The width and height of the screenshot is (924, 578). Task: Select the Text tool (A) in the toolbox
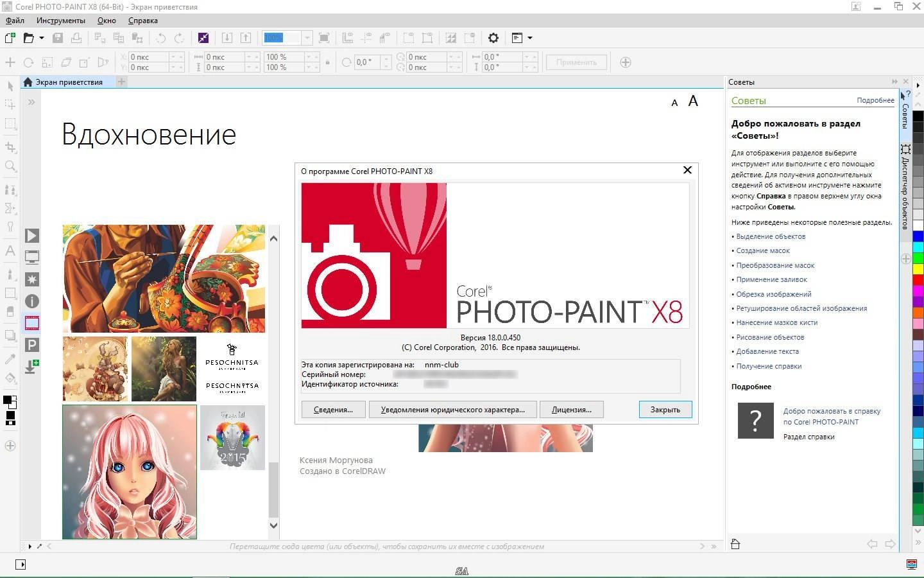(x=10, y=250)
